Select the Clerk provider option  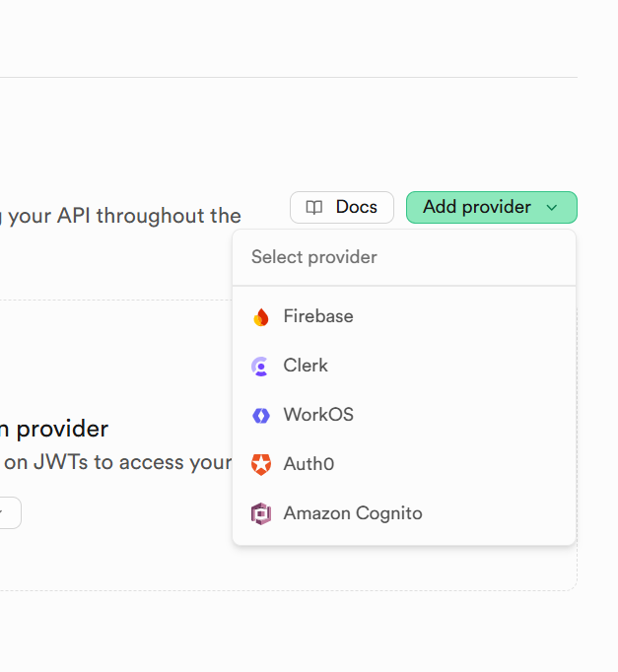pyautogui.click(x=306, y=366)
